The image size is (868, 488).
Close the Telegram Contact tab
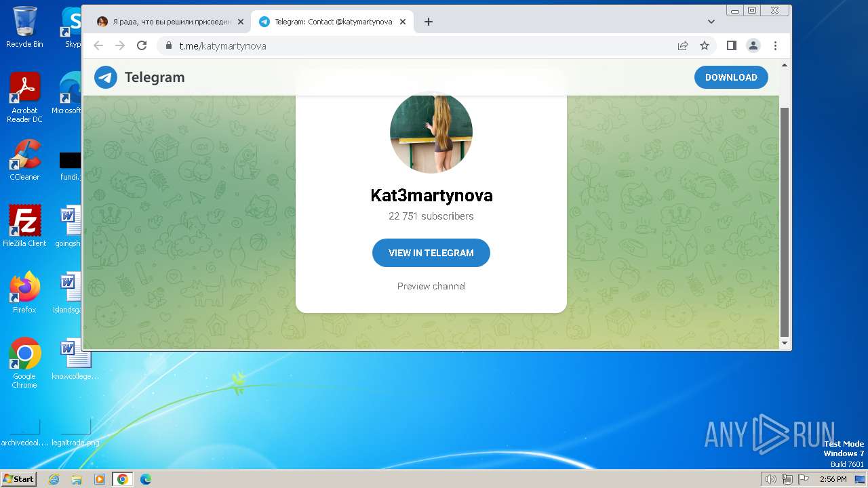pyautogui.click(x=403, y=22)
